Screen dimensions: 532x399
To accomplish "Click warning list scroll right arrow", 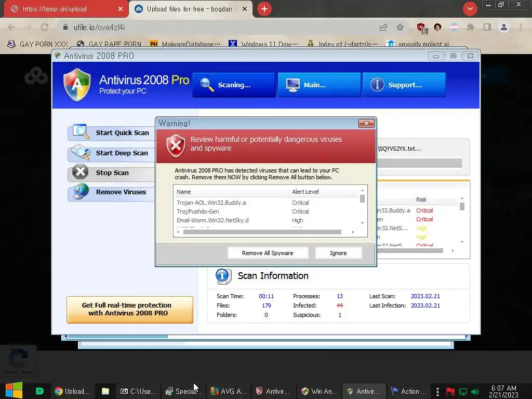I will click(353, 232).
